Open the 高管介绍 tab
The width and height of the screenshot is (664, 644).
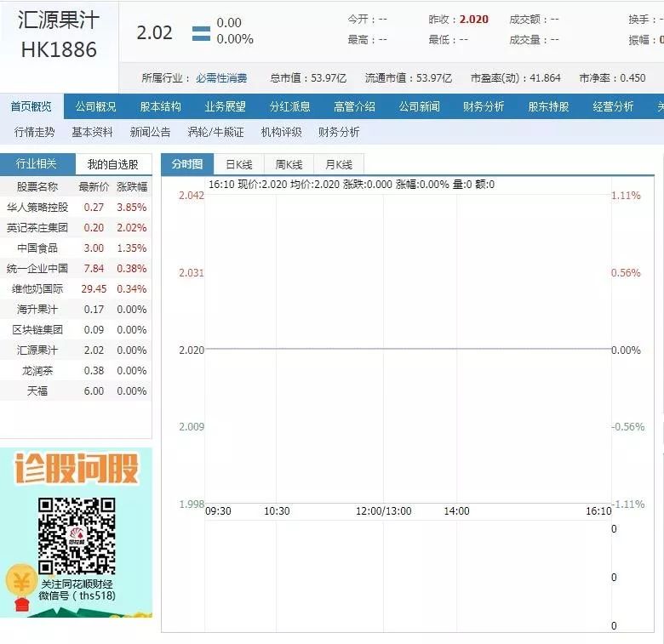tap(354, 106)
